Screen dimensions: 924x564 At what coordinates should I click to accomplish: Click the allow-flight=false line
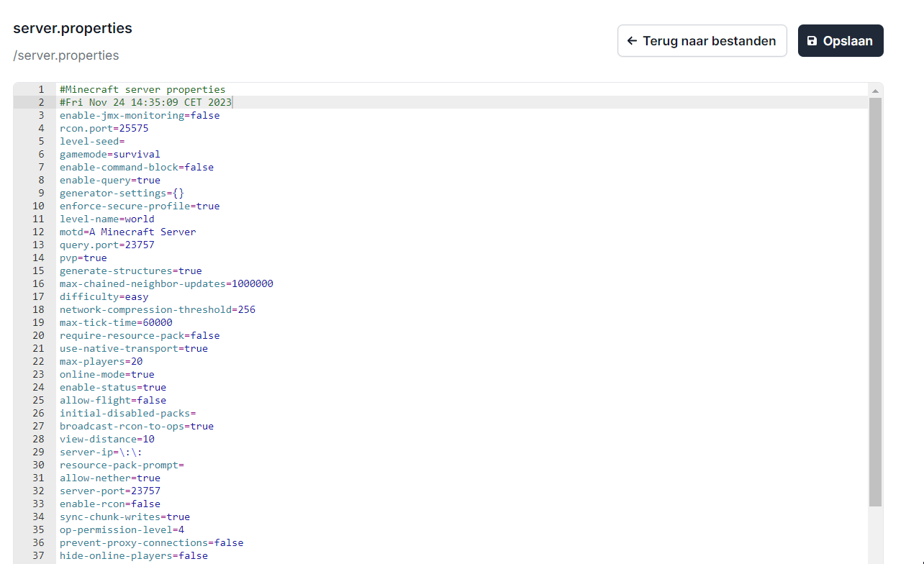pos(112,400)
